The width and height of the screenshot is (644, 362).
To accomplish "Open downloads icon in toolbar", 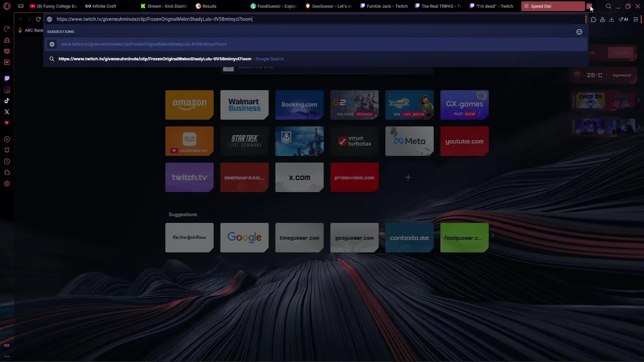I will coord(611,19).
